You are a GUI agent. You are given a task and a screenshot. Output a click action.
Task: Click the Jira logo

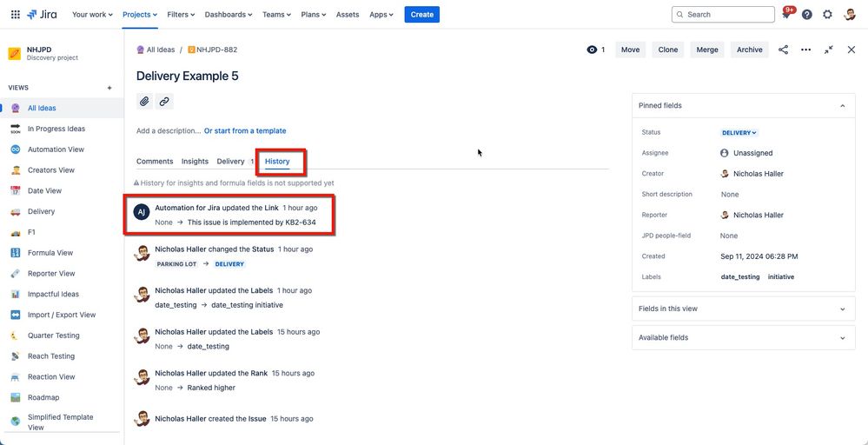pyautogui.click(x=42, y=15)
